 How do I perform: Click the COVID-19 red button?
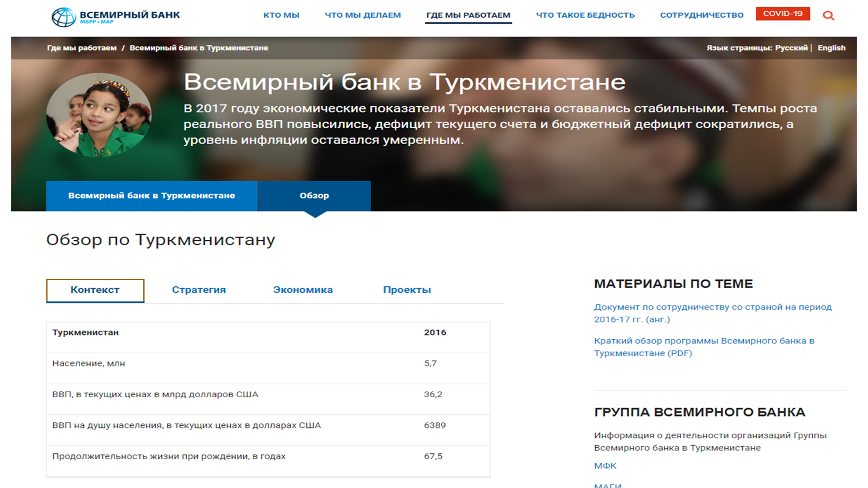click(783, 14)
